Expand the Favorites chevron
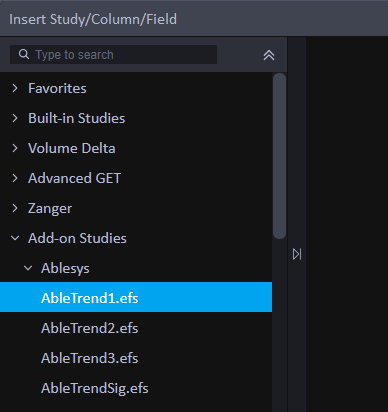Image resolution: width=388 pixels, height=412 pixels. pyautogui.click(x=15, y=88)
